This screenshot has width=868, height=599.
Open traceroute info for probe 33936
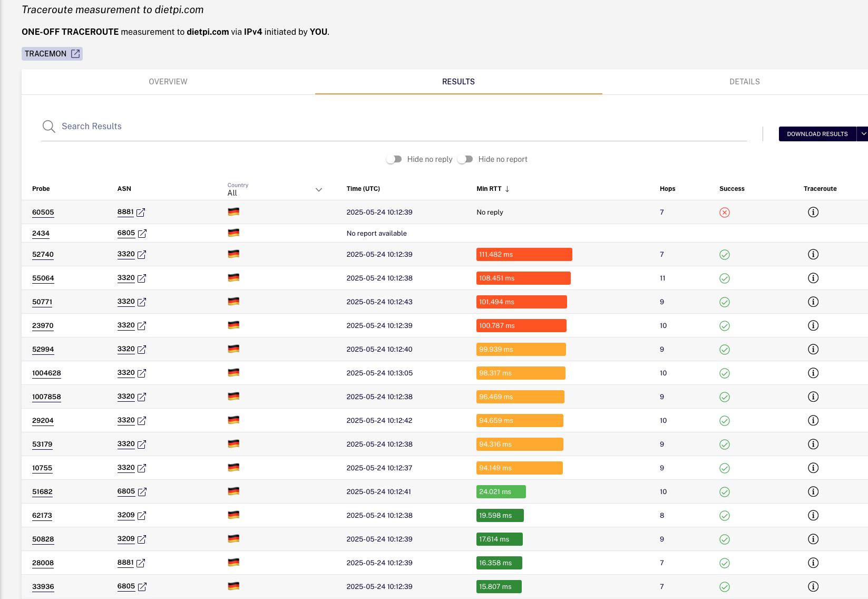pyautogui.click(x=813, y=586)
